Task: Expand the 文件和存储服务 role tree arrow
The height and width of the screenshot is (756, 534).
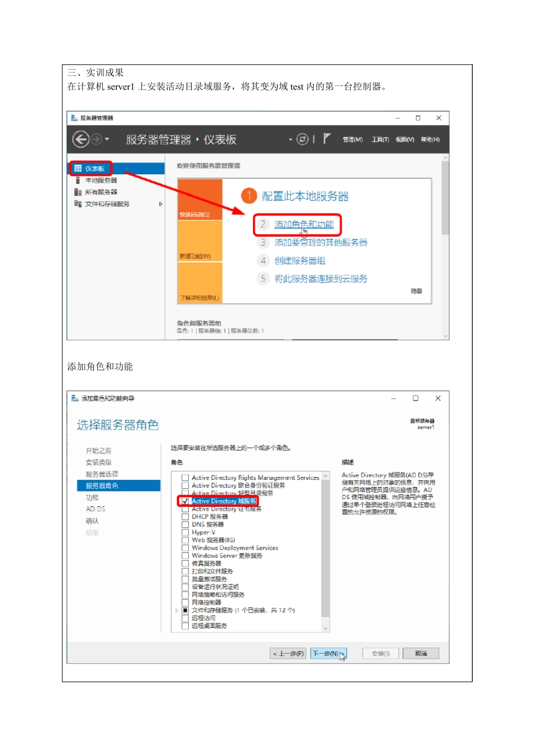Action: tap(177, 610)
